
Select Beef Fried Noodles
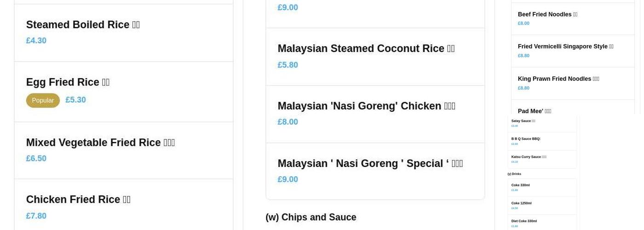(547, 15)
